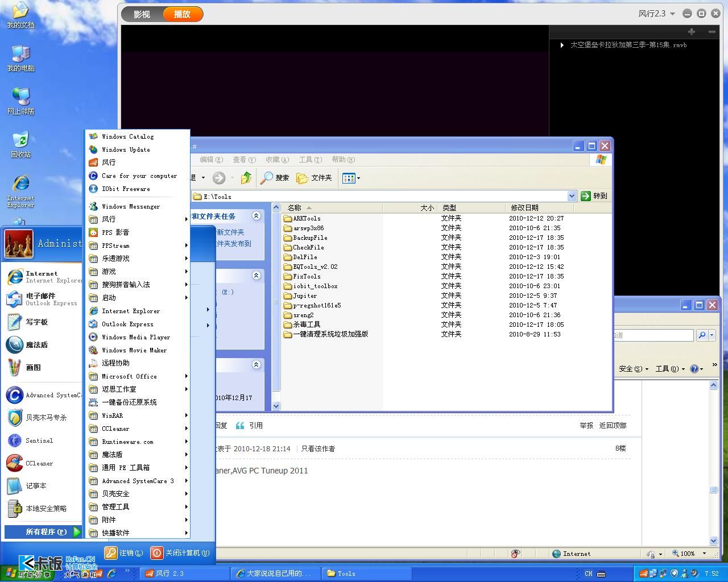Open 网上邻居 desktop icon

(20, 102)
